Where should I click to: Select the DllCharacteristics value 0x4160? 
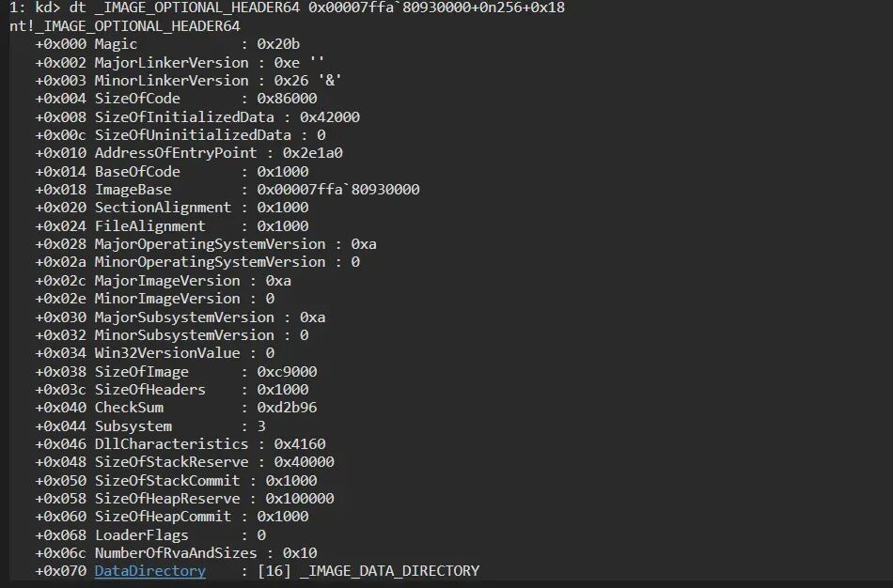[x=300, y=444]
